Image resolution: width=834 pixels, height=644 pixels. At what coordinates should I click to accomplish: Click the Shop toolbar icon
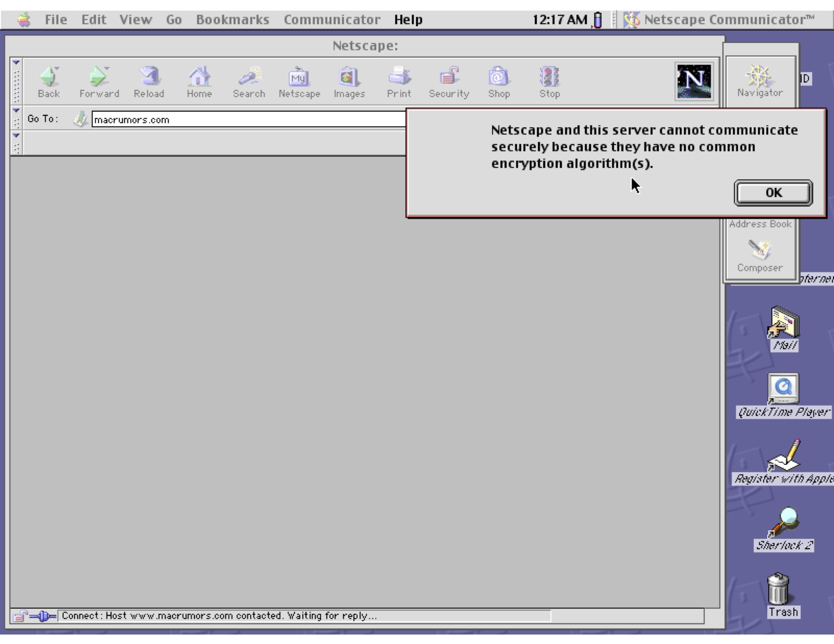(499, 82)
